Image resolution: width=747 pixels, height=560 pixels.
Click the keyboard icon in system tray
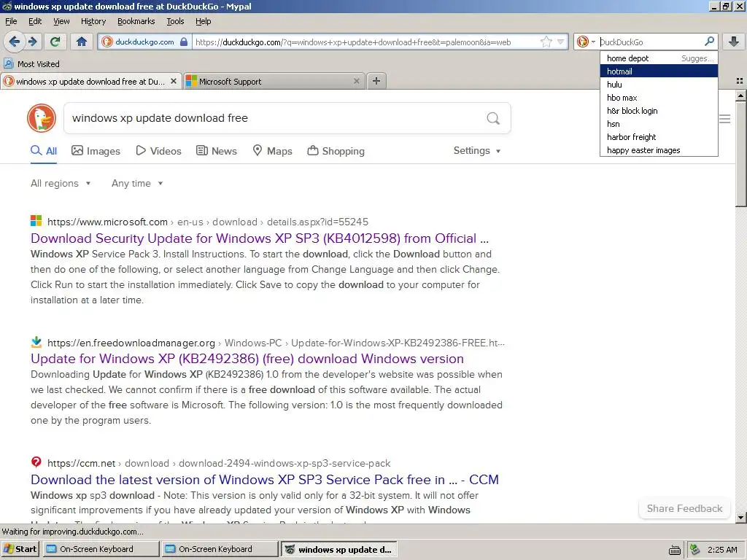(x=675, y=550)
